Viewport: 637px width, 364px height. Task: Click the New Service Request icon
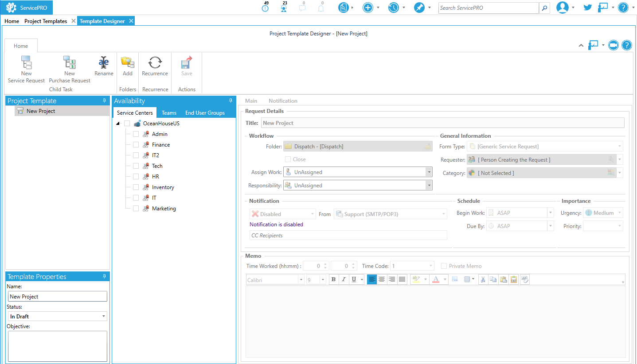[26, 62]
